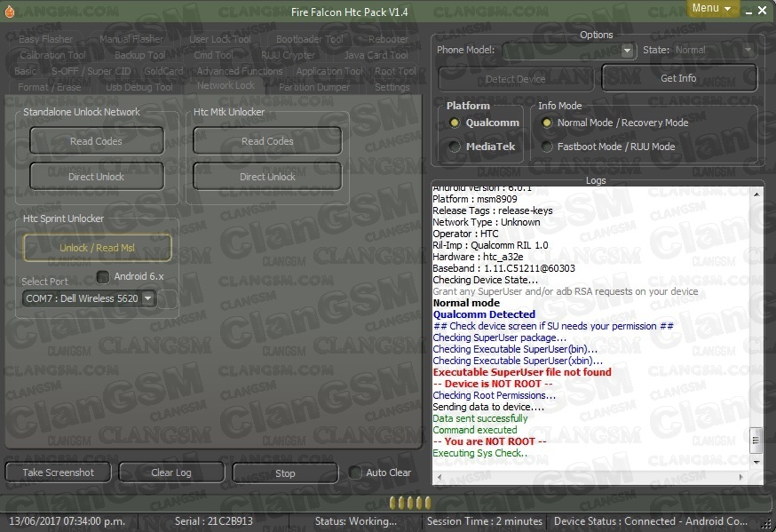Open the State Normal dropdown
The image size is (776, 532).
click(748, 50)
